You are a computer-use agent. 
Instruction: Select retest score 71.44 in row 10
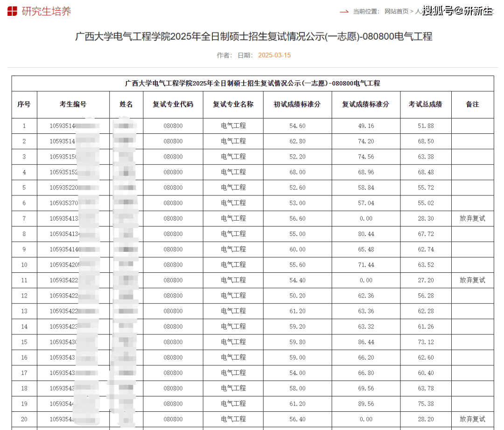[x=366, y=264]
